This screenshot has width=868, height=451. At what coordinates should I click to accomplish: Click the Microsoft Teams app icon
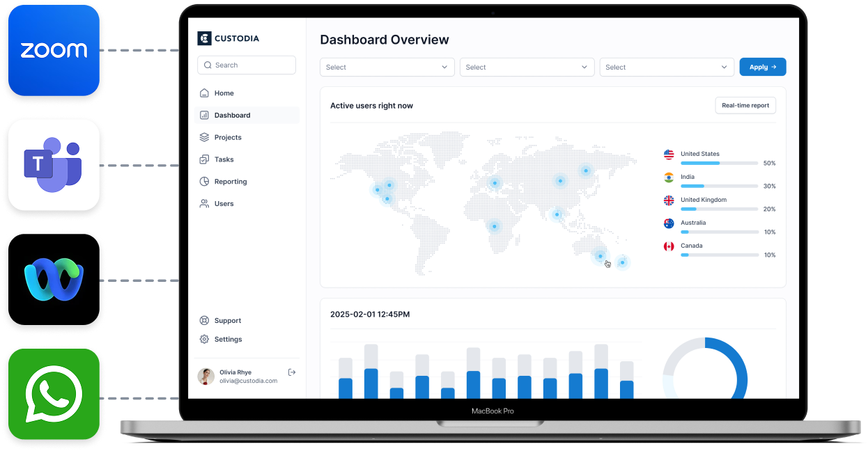pos(54,165)
